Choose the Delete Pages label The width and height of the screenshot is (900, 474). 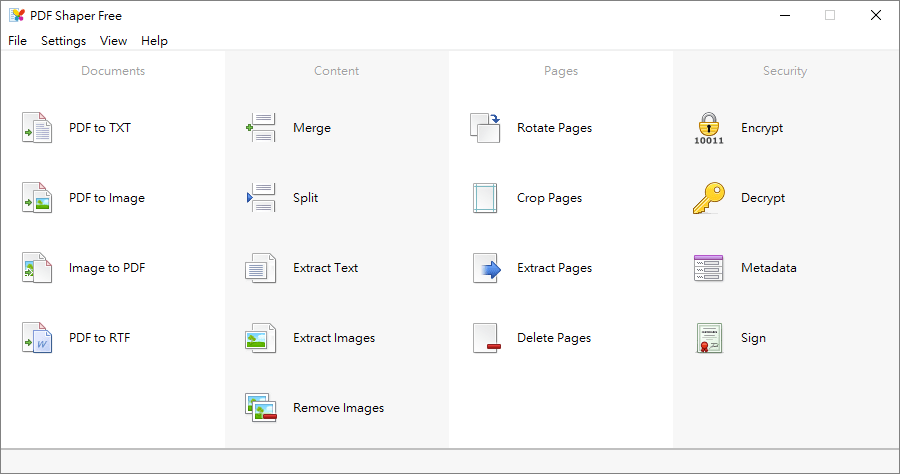[553, 338]
